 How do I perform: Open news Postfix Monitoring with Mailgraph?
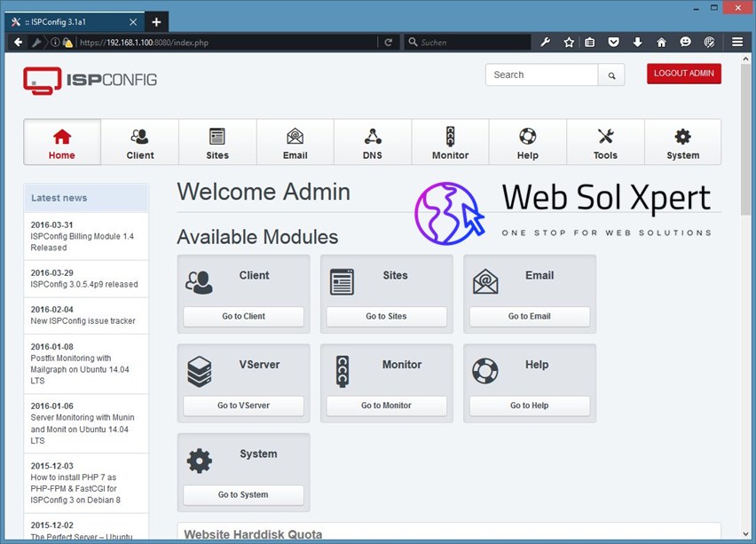(80, 369)
